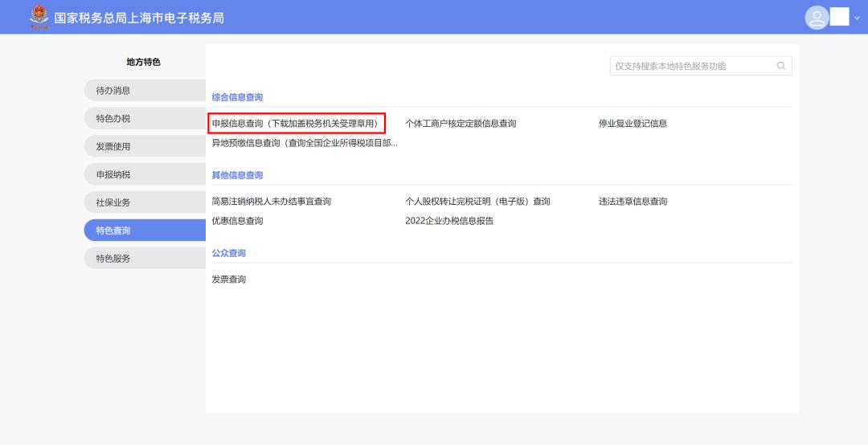This screenshot has width=868, height=445.
Task: Open the 申报纳税 sidebar menu
Action: click(x=145, y=174)
